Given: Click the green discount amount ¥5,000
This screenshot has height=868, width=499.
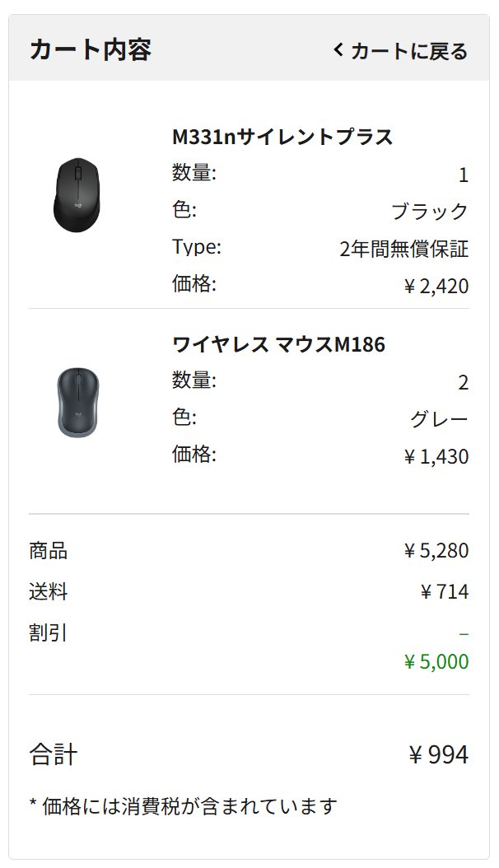Looking at the screenshot, I should pyautogui.click(x=436, y=661).
